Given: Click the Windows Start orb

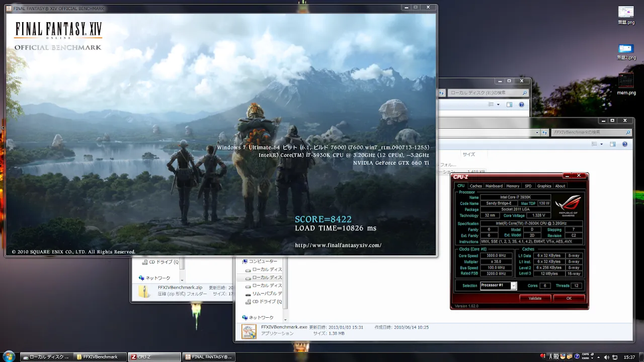Looking at the screenshot, I should [9, 356].
